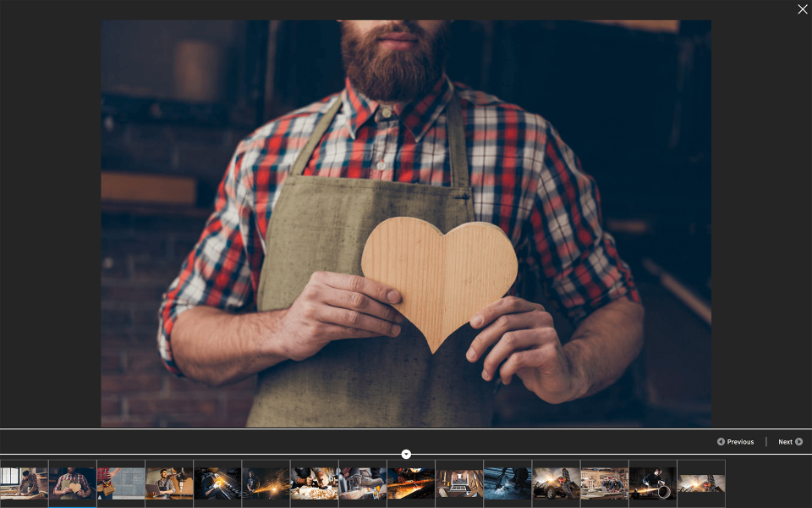
Task: Open thumbnail showing work boot close-up
Action: [x=363, y=483]
